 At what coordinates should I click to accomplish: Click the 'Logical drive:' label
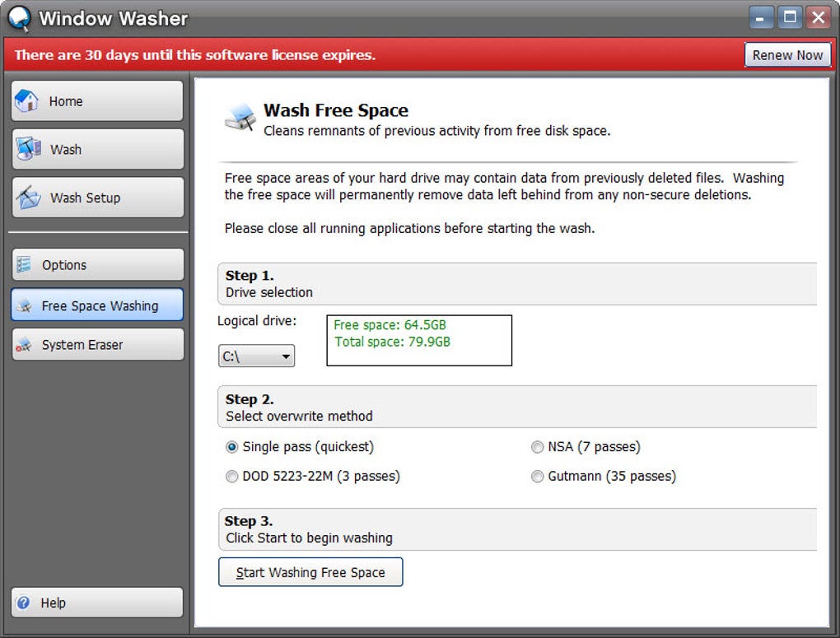(257, 321)
